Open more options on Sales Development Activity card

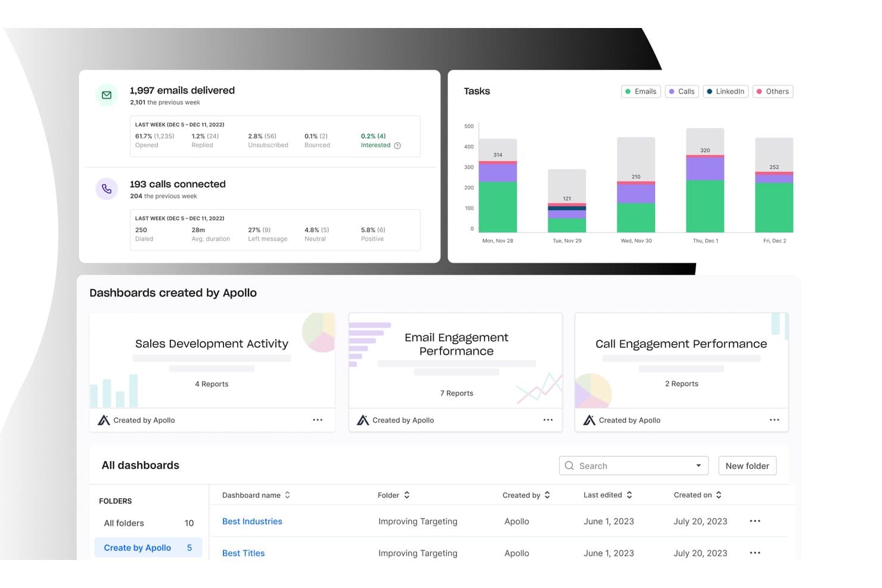(x=318, y=420)
